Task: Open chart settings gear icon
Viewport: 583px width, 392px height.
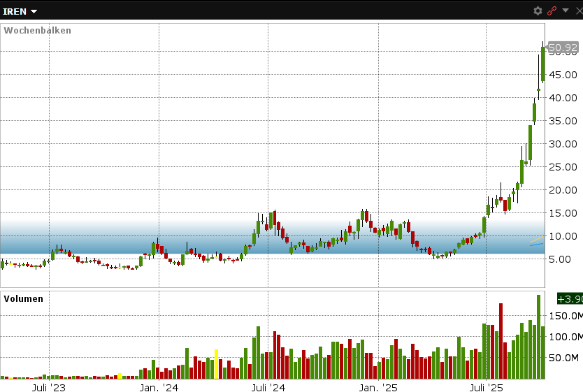Action: click(x=538, y=11)
